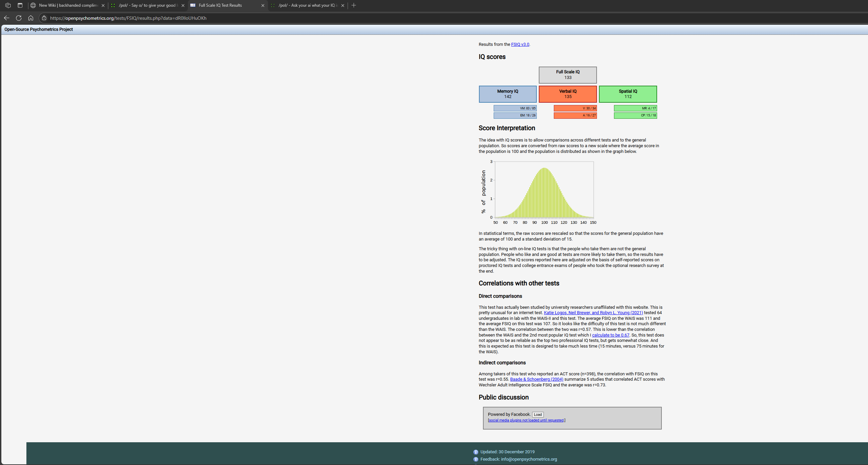Click the blue Memory IQ 142 box

point(508,94)
